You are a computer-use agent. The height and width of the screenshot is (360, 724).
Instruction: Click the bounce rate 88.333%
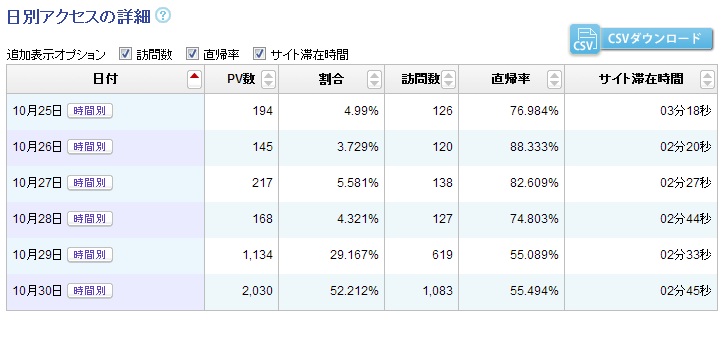pyautogui.click(x=534, y=147)
